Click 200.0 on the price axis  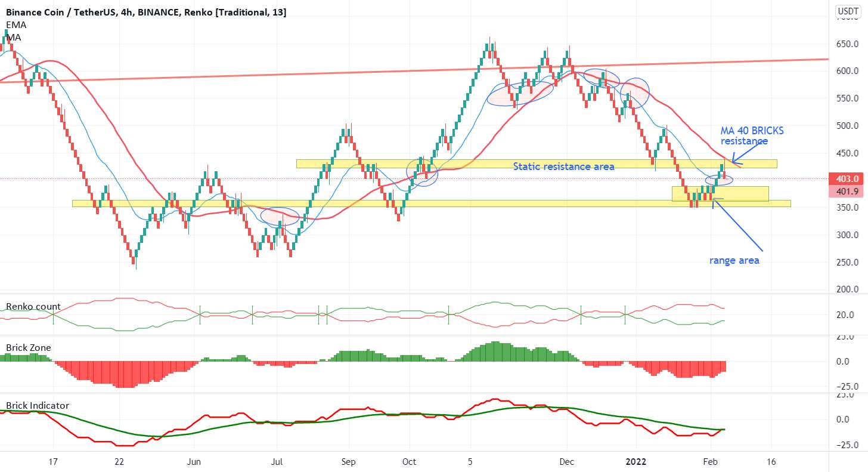coord(847,289)
